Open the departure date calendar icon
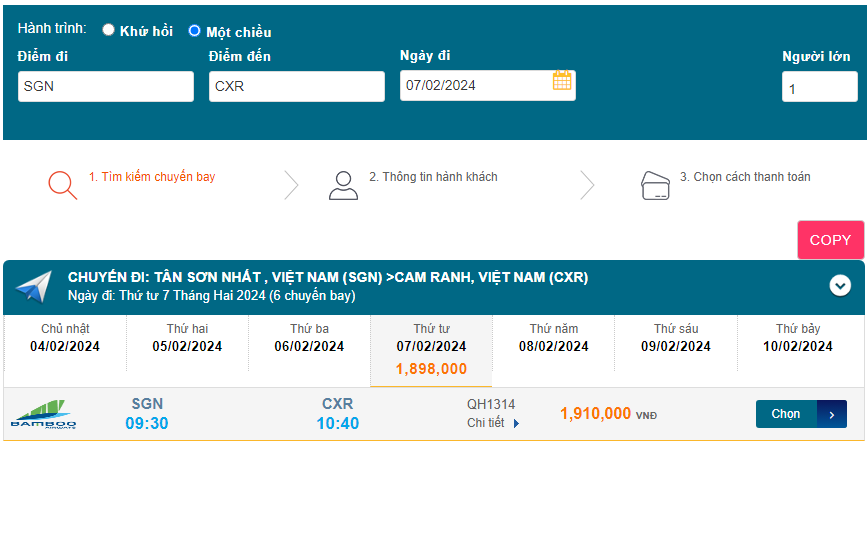 562,81
